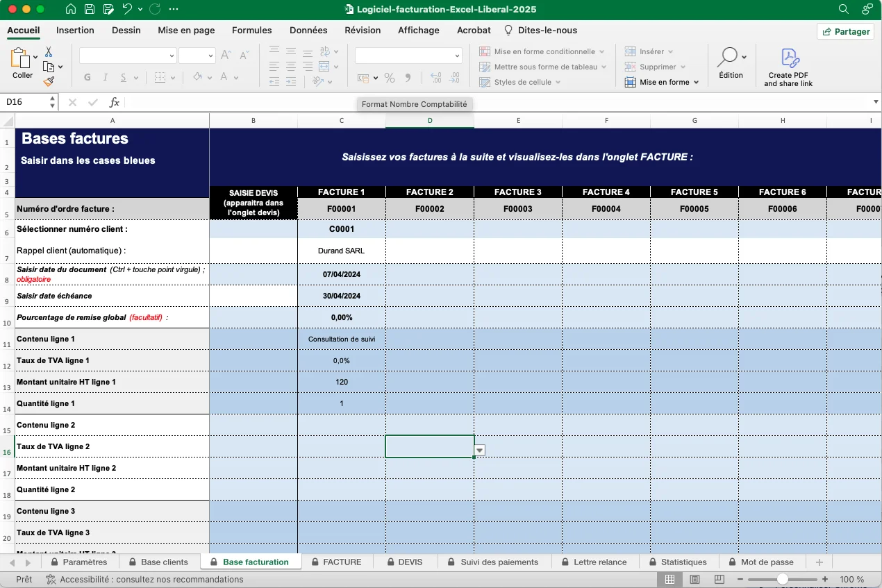Click the Create PDF and share link icon
This screenshot has width=882, height=588.
[x=788, y=57]
